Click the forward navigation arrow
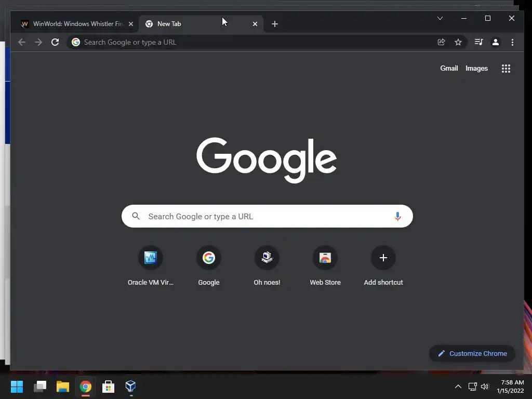Image resolution: width=532 pixels, height=399 pixels. coord(38,42)
